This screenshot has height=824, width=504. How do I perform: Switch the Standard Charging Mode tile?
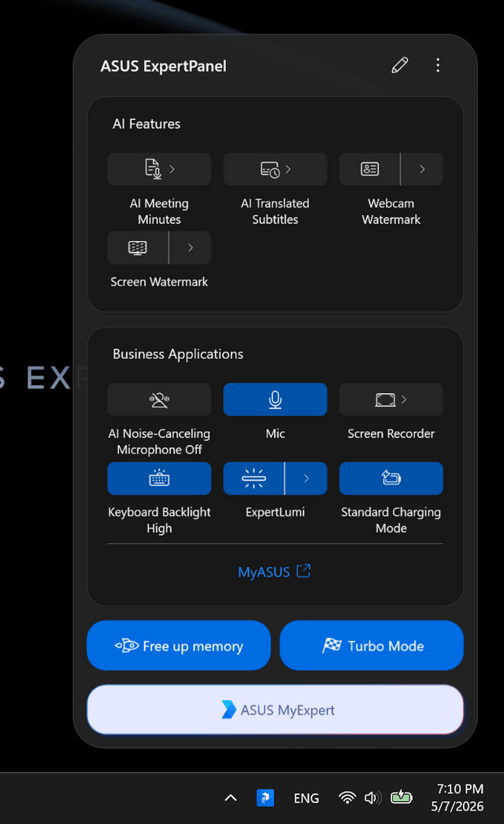[x=391, y=478]
